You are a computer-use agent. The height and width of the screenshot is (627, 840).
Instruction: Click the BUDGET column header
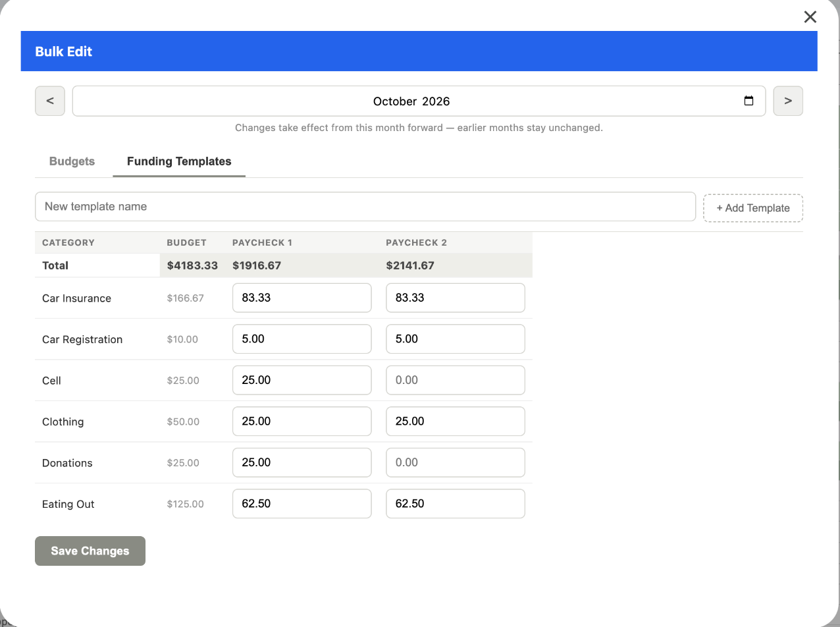tap(186, 242)
